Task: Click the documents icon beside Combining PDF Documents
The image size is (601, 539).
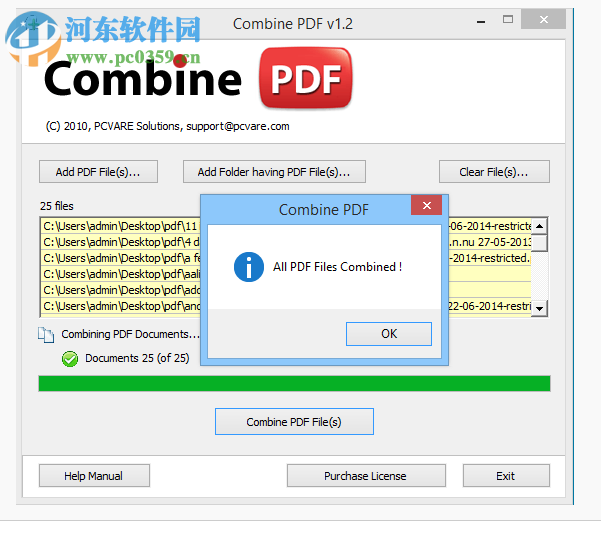Action: 46,335
